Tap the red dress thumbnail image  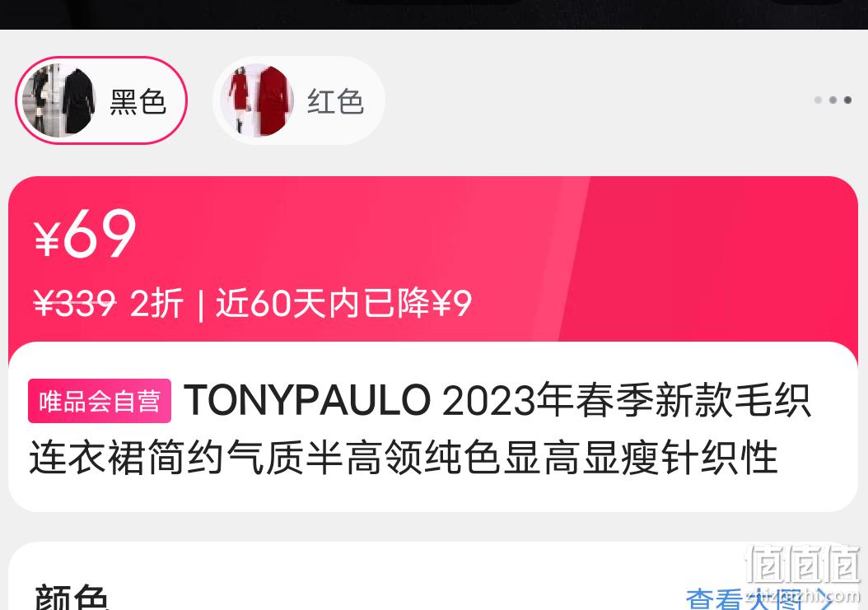tap(256, 100)
